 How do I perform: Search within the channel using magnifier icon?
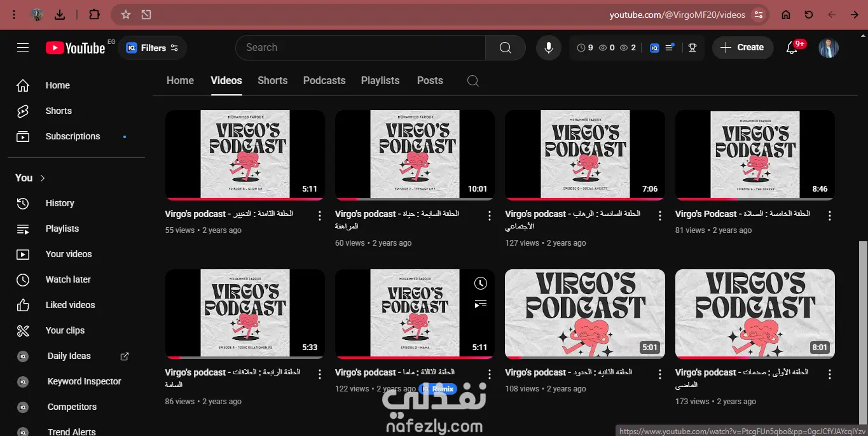click(472, 81)
